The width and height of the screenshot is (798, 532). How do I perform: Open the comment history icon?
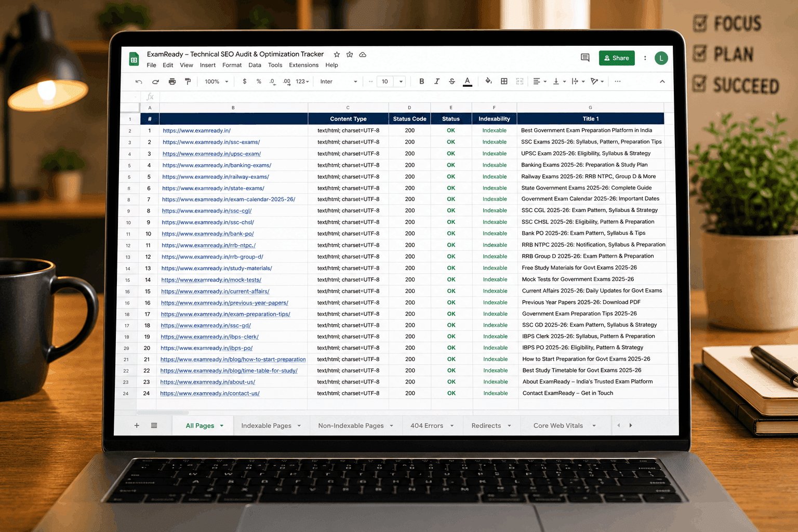coord(585,58)
